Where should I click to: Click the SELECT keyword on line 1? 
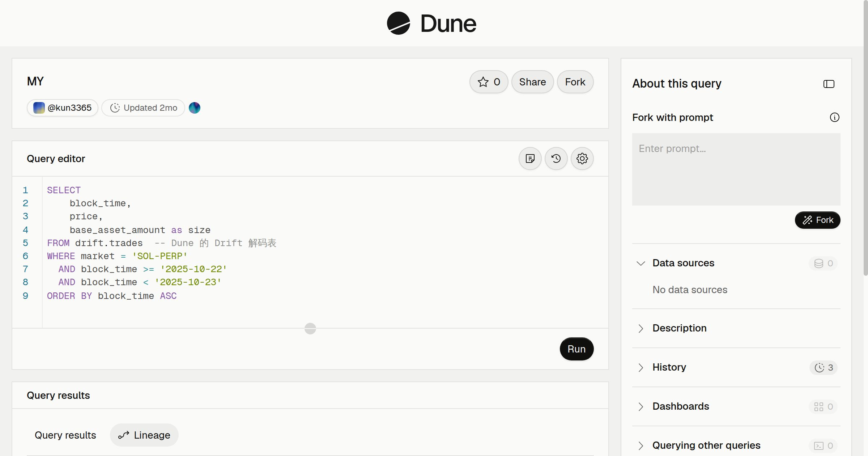64,190
